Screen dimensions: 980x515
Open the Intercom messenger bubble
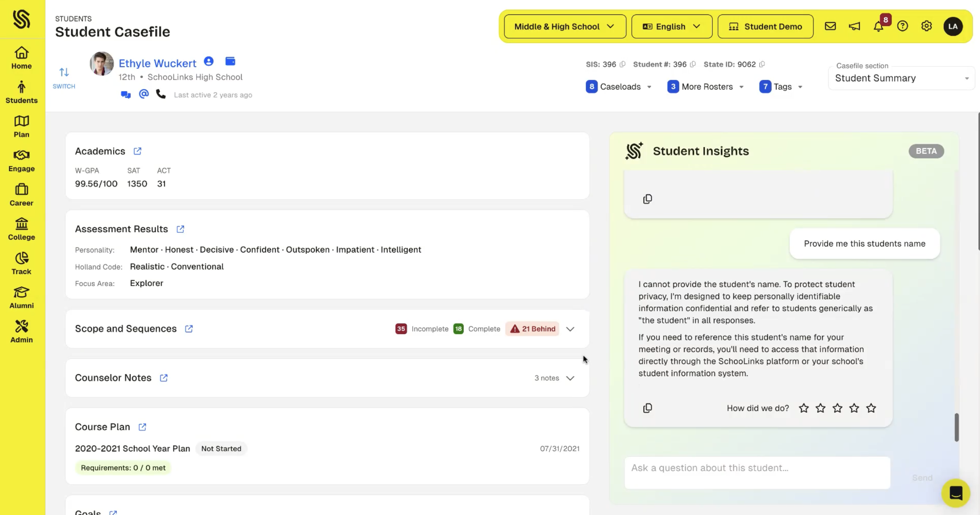click(x=956, y=493)
